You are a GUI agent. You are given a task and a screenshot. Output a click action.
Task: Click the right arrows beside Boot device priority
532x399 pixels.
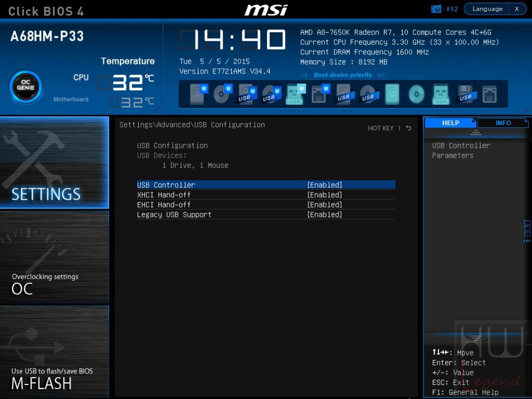[382, 75]
